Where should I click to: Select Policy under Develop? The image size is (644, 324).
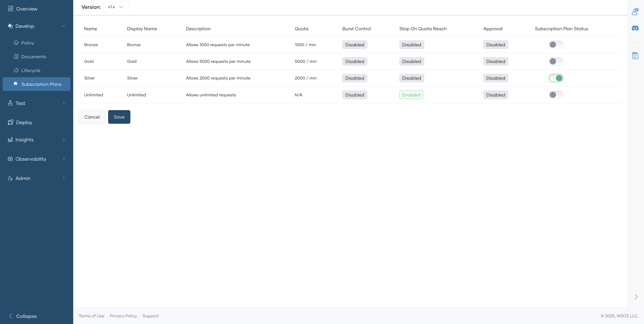pos(28,43)
